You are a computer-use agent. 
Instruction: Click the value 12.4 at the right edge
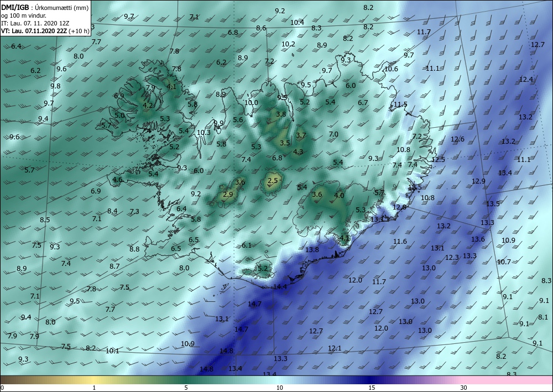526,79
